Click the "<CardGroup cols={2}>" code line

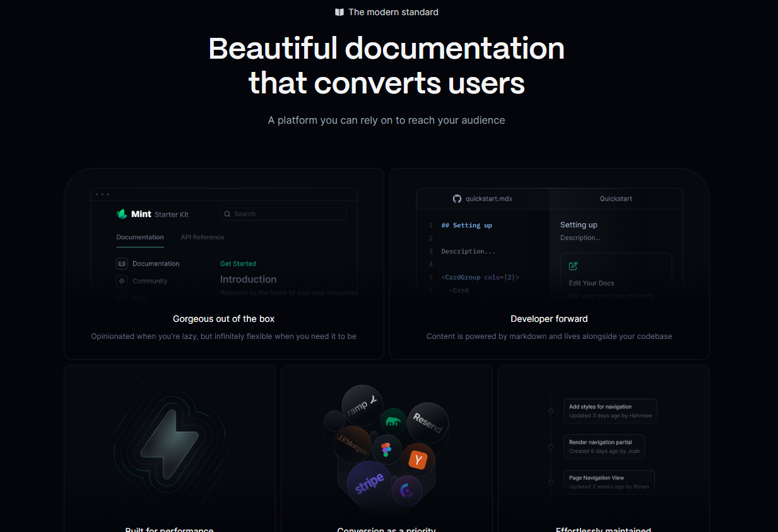480,277
